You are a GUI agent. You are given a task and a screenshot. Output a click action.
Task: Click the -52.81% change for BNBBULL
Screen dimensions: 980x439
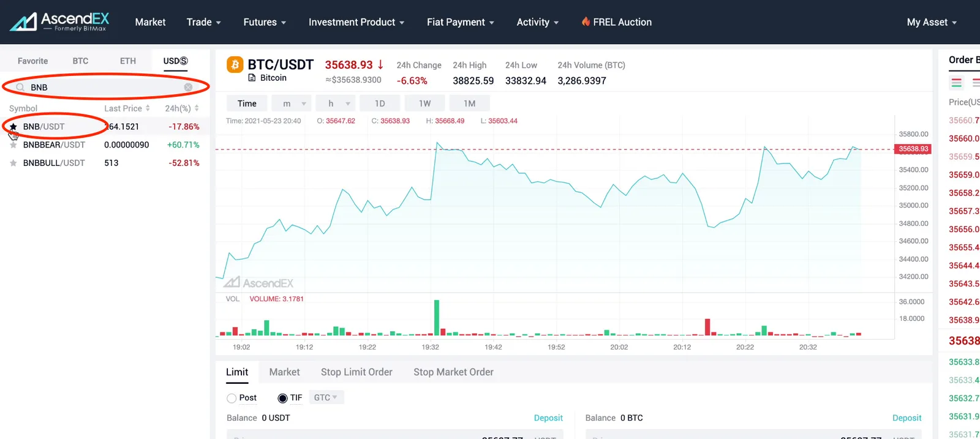(x=184, y=163)
